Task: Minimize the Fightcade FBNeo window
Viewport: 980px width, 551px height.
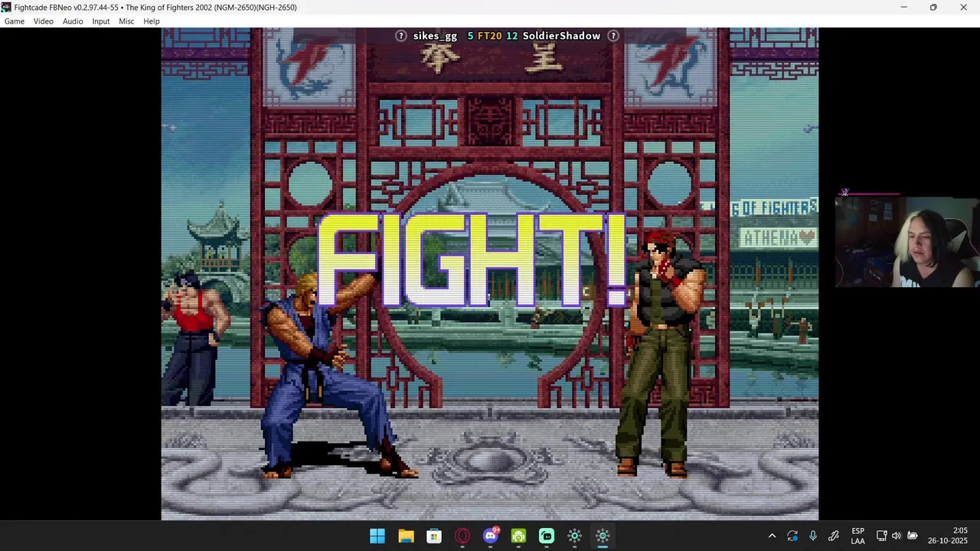Action: [903, 7]
